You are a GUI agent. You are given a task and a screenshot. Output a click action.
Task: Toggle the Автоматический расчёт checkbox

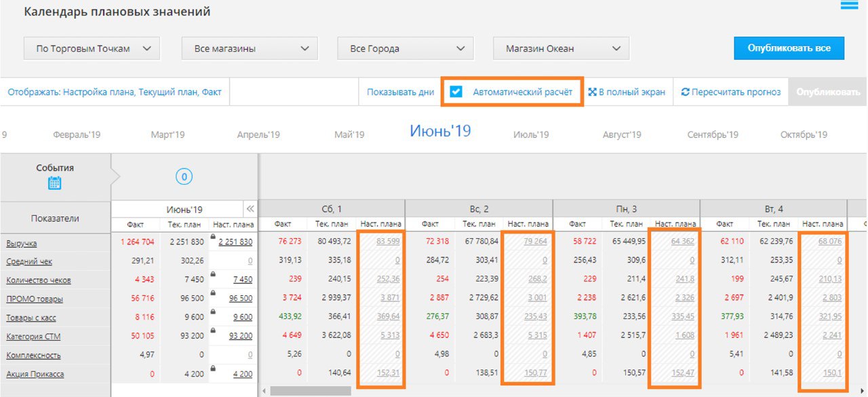pos(456,92)
